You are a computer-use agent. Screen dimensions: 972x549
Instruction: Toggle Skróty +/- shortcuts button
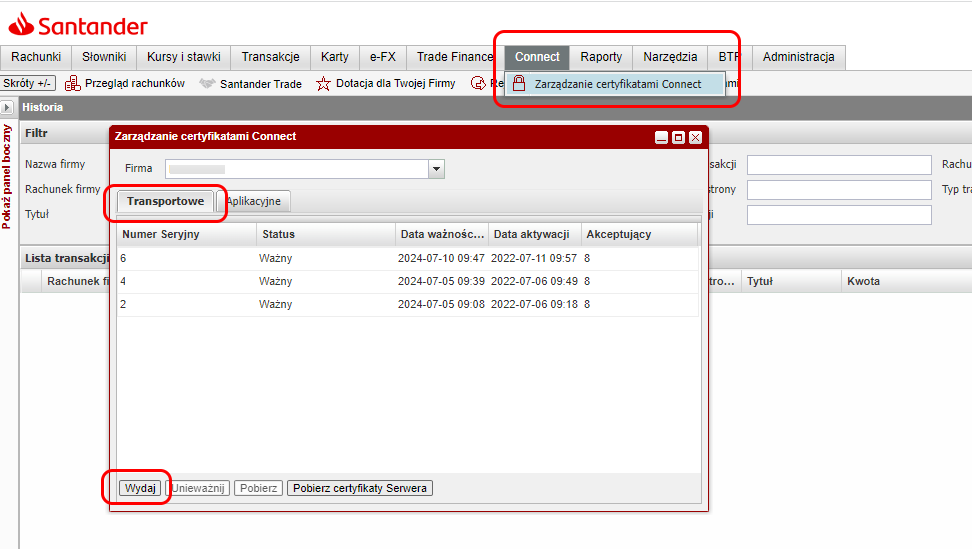(x=28, y=83)
